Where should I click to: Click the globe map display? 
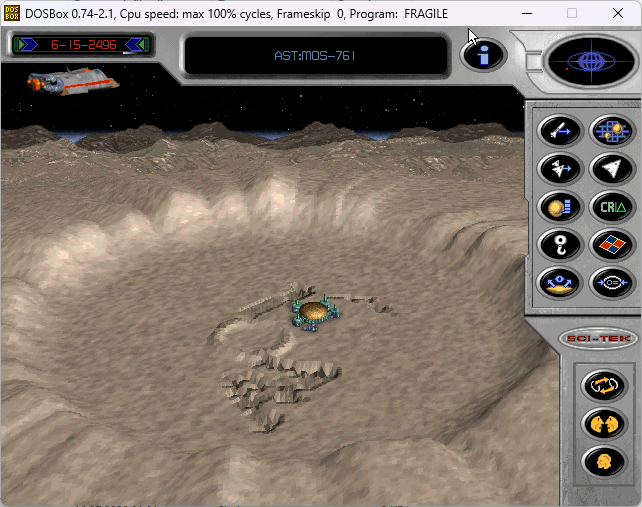[591, 61]
